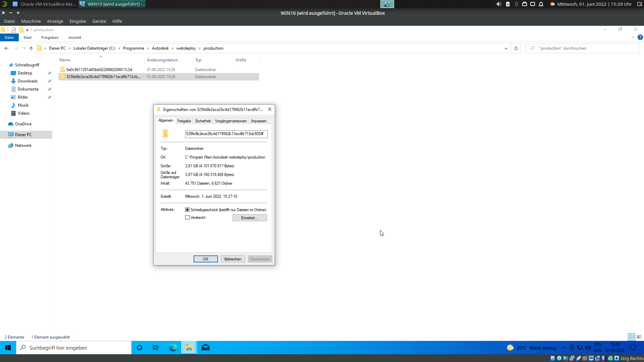Click the VirtualBox hard disk activity icon
644x362 pixels.
(x=553, y=358)
